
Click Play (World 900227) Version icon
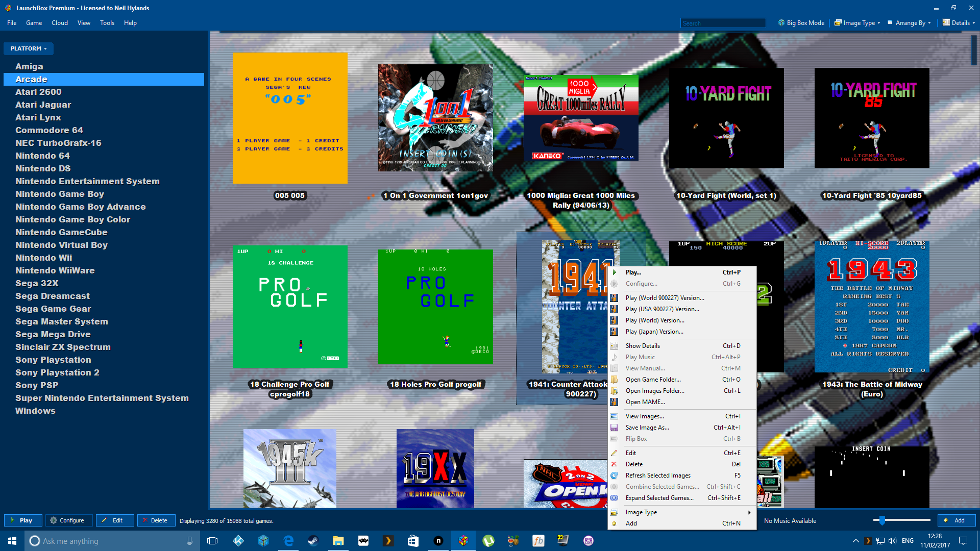pyautogui.click(x=615, y=298)
